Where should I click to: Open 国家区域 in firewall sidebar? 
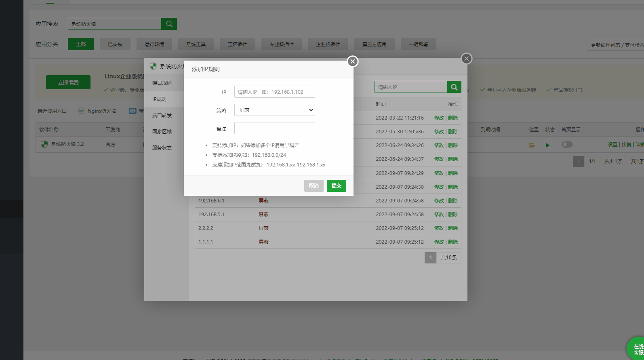click(x=162, y=131)
